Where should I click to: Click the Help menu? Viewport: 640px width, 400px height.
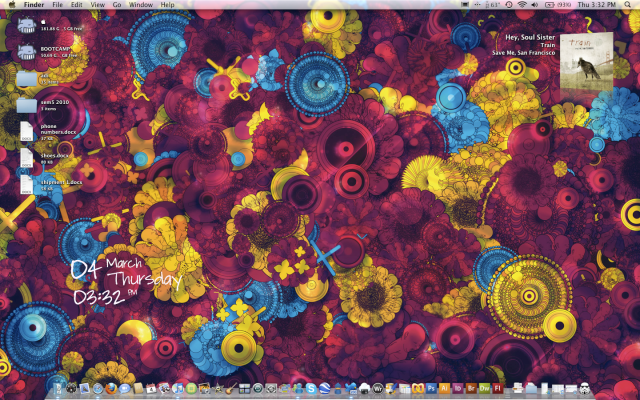[167, 5]
